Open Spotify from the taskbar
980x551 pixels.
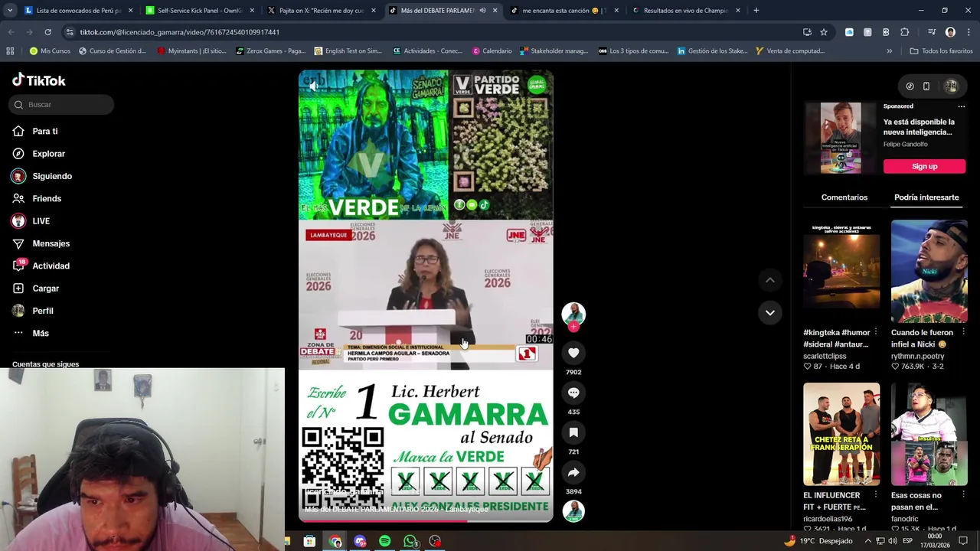385,541
